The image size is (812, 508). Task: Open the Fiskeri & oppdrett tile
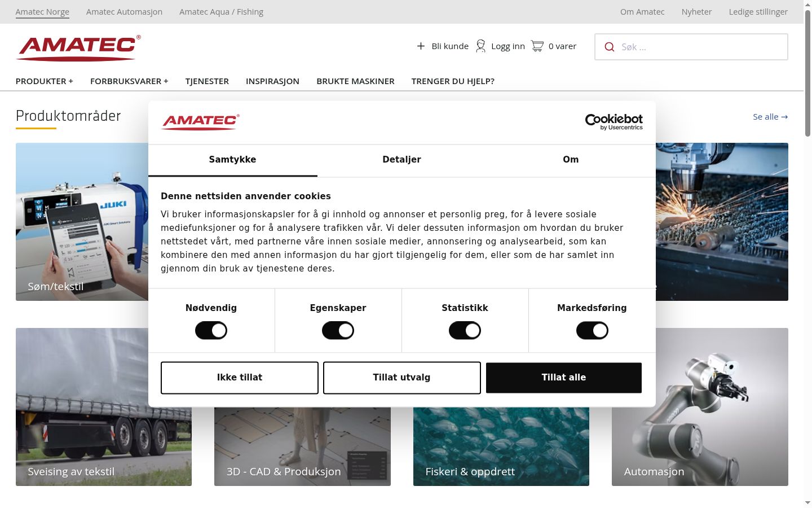point(501,446)
